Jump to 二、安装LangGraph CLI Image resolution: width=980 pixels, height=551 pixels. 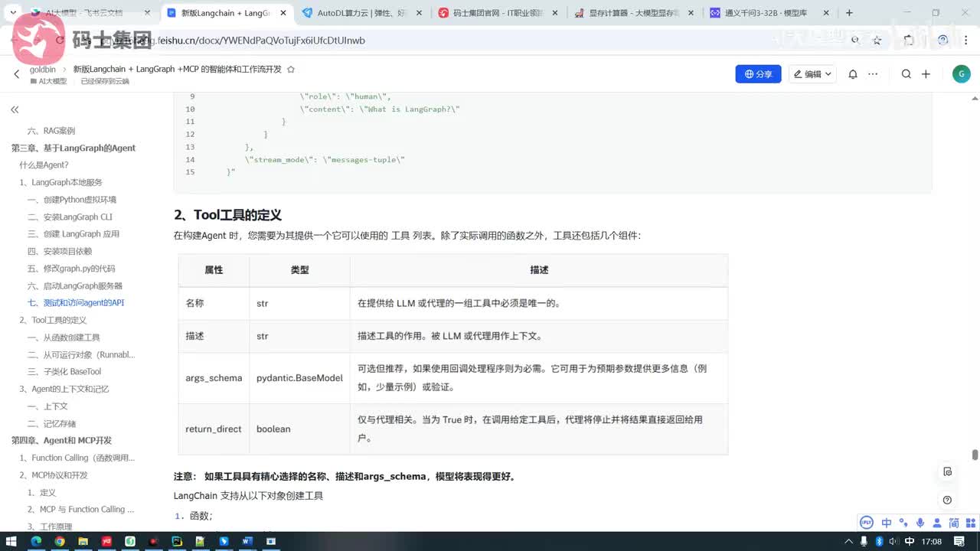click(x=70, y=217)
